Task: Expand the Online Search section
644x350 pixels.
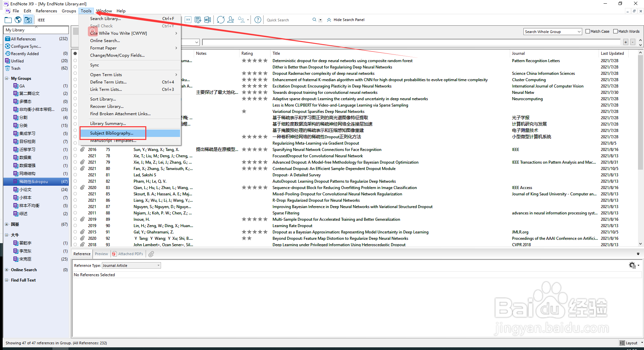Action: [x=7, y=270]
